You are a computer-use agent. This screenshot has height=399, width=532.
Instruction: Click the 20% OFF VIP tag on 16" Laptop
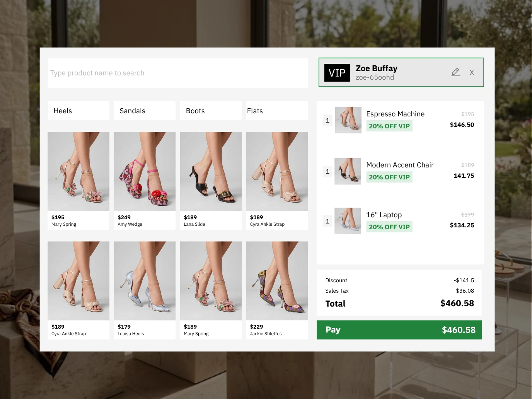[389, 227]
